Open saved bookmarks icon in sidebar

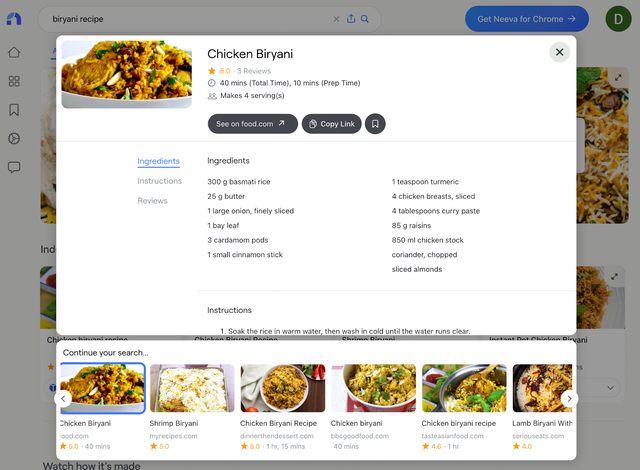click(14, 110)
